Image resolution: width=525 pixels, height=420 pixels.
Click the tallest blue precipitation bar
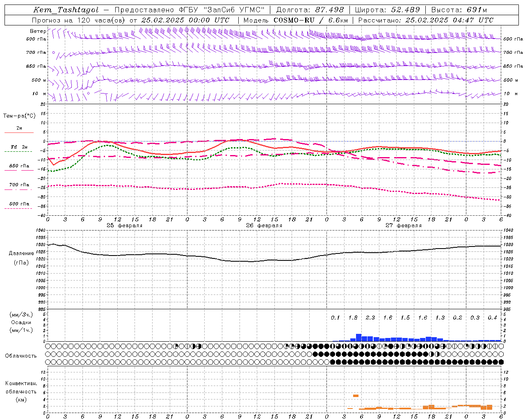tap(358, 338)
